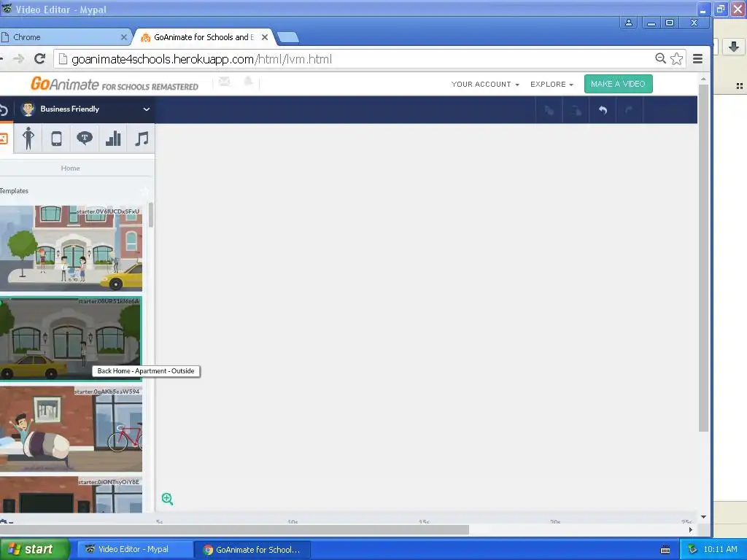Open the EXPLORE dropdown menu

click(551, 85)
